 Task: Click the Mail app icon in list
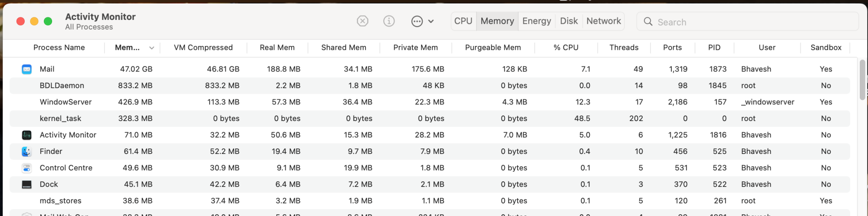point(26,69)
